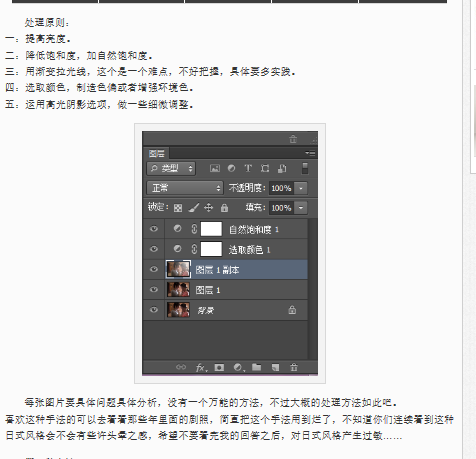Screen dimensions: 476x459
Task: Select layer name 图层 1
Action: coord(208,290)
